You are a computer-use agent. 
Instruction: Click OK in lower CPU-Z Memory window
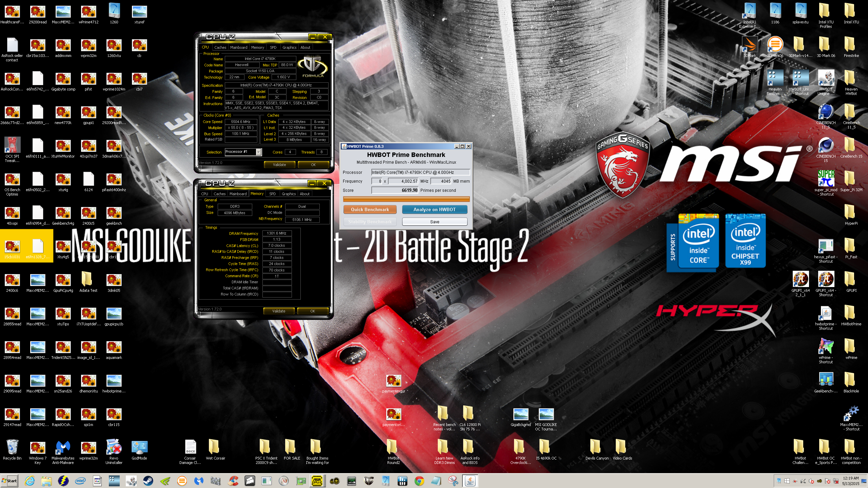point(313,311)
